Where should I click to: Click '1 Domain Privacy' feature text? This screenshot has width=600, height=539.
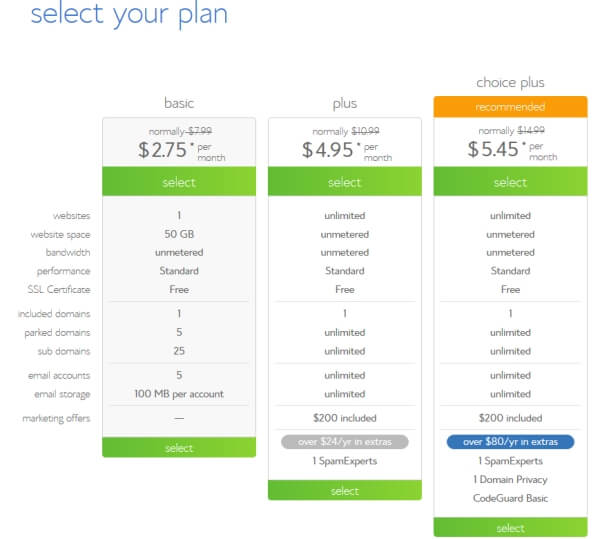pyautogui.click(x=510, y=479)
